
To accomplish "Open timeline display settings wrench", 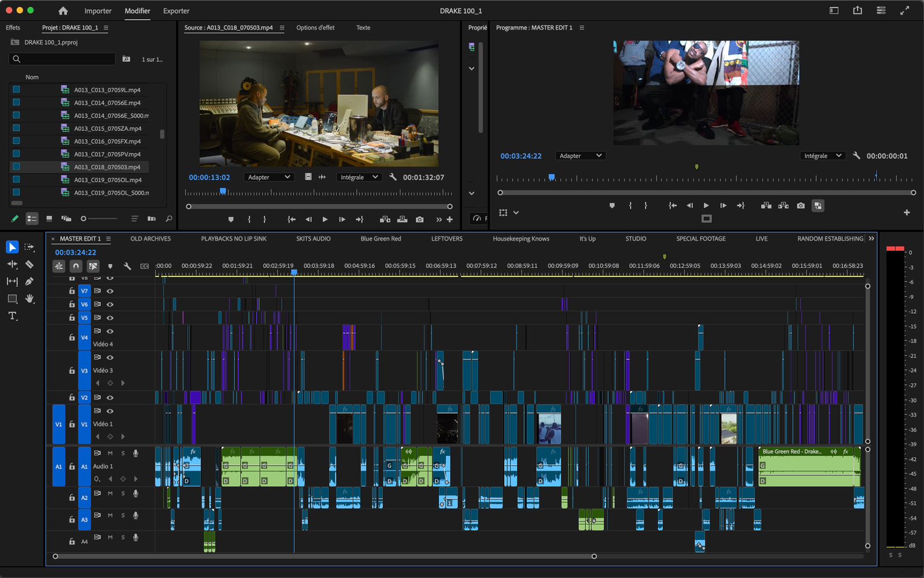I will pos(127,266).
